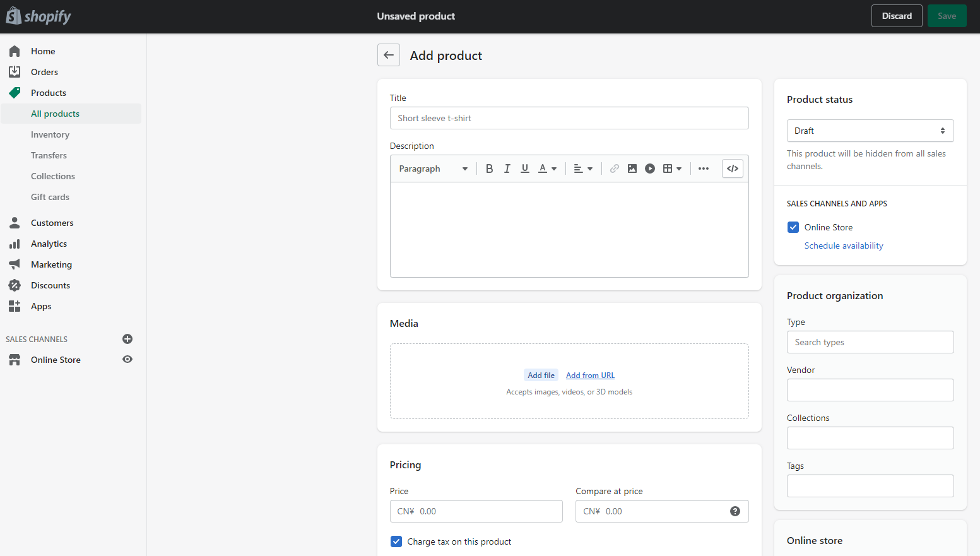The image size is (980, 556).
Task: Open Inventory in the sidebar
Action: click(50, 134)
